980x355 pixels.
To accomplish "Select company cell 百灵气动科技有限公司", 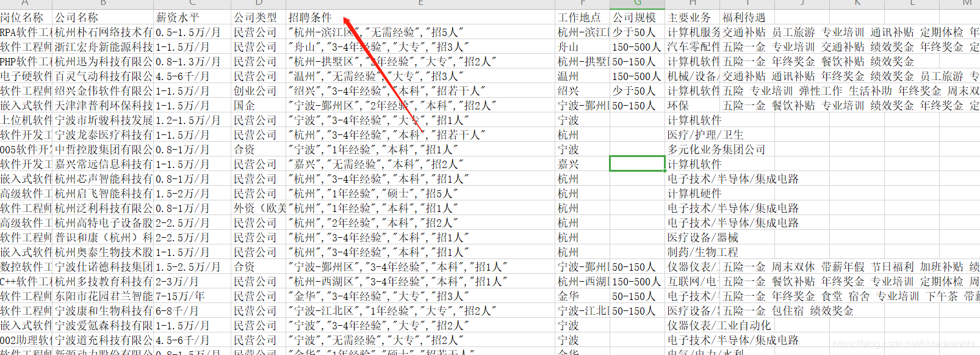I will [x=103, y=76].
